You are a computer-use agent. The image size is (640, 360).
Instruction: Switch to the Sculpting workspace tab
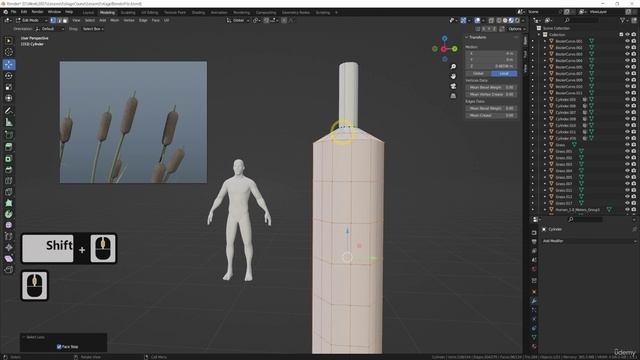pyautogui.click(x=128, y=13)
